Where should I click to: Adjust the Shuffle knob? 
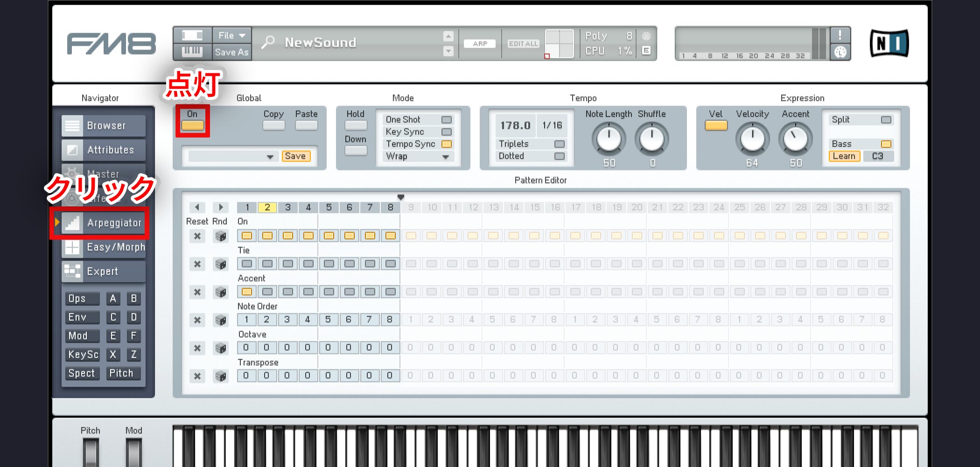point(652,139)
